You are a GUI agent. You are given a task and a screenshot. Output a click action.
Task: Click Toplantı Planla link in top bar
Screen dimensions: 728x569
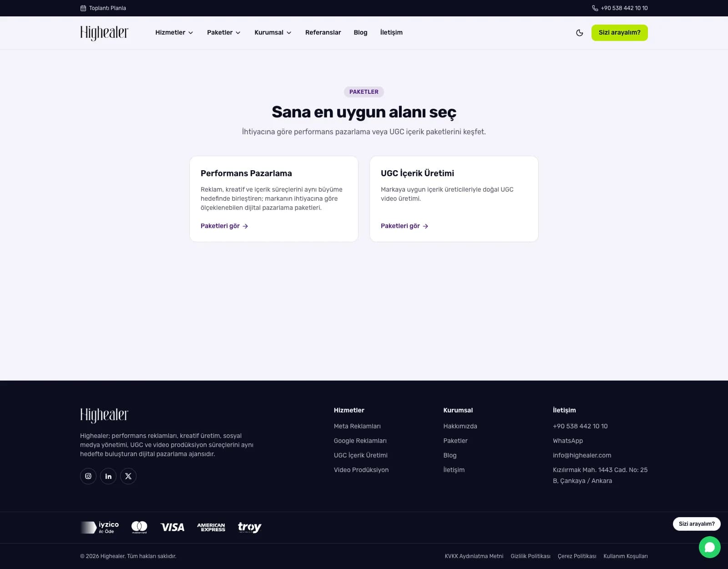click(103, 8)
